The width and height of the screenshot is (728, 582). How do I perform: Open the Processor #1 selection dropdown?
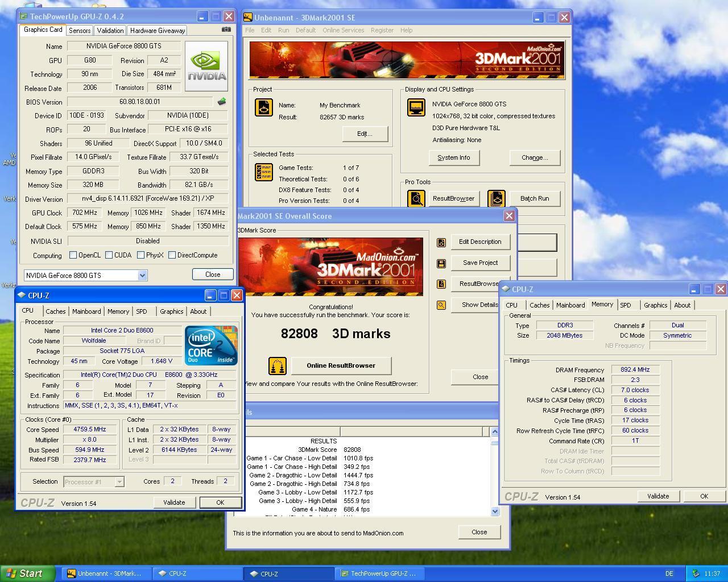(x=119, y=482)
